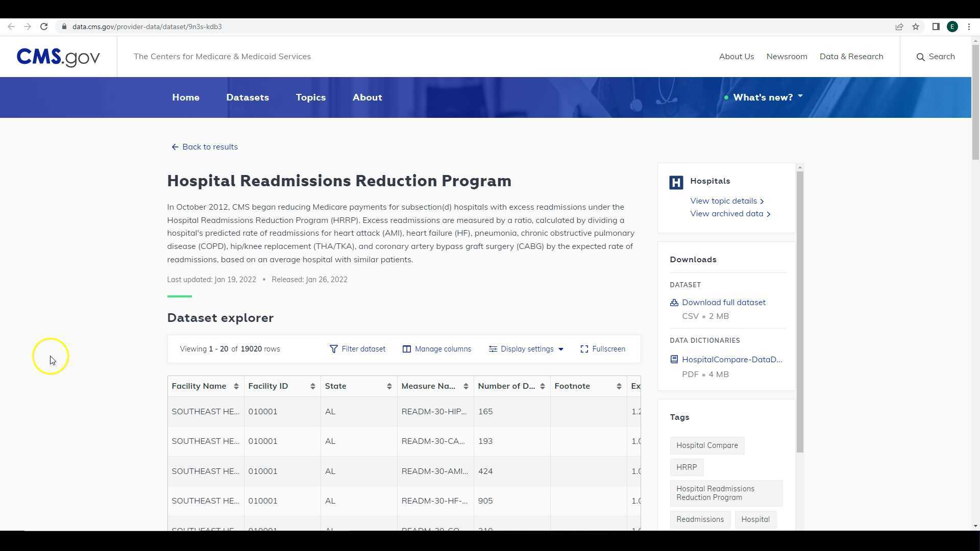The width and height of the screenshot is (980, 551).
Task: Click the Download full dataset icon
Action: pyautogui.click(x=674, y=303)
